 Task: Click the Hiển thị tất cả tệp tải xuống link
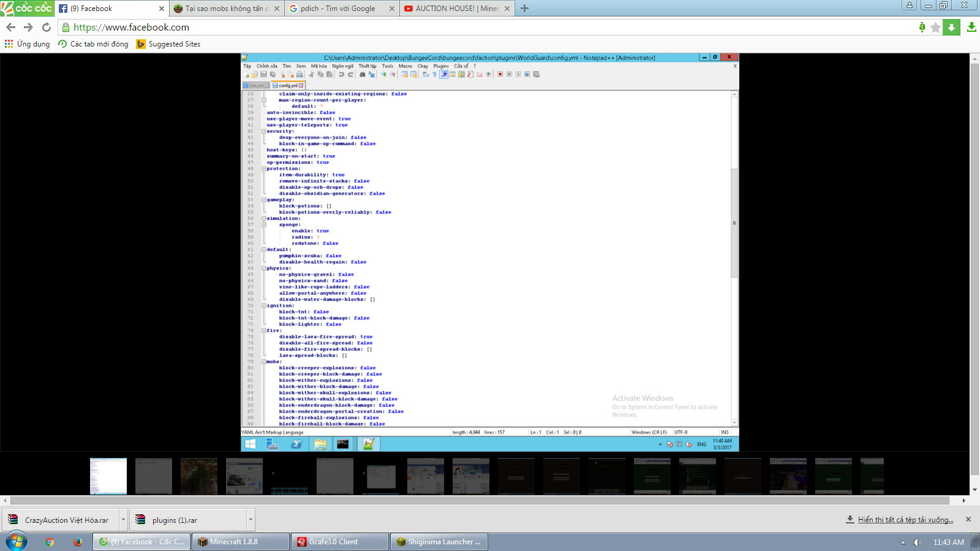905,520
